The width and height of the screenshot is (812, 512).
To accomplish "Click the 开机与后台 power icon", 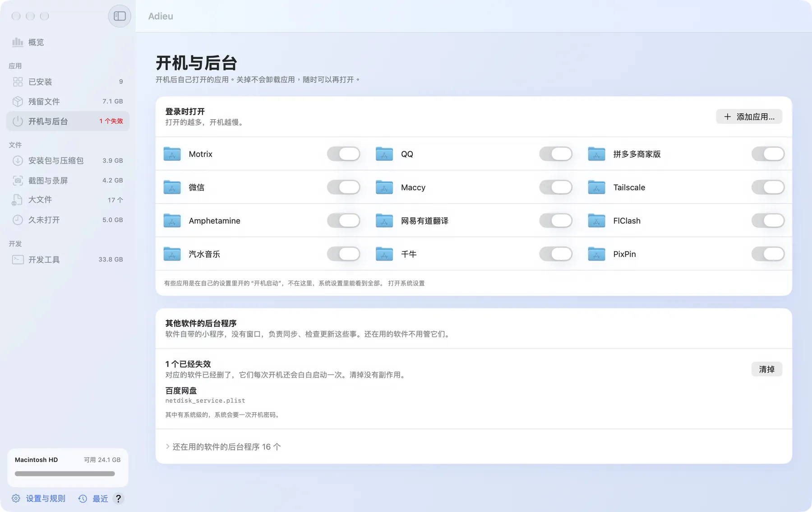I will [18, 121].
